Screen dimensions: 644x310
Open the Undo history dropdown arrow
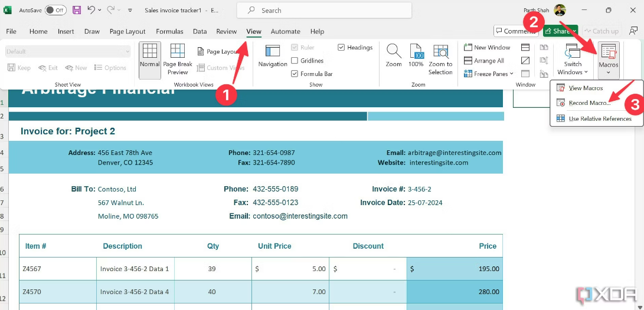(100, 10)
